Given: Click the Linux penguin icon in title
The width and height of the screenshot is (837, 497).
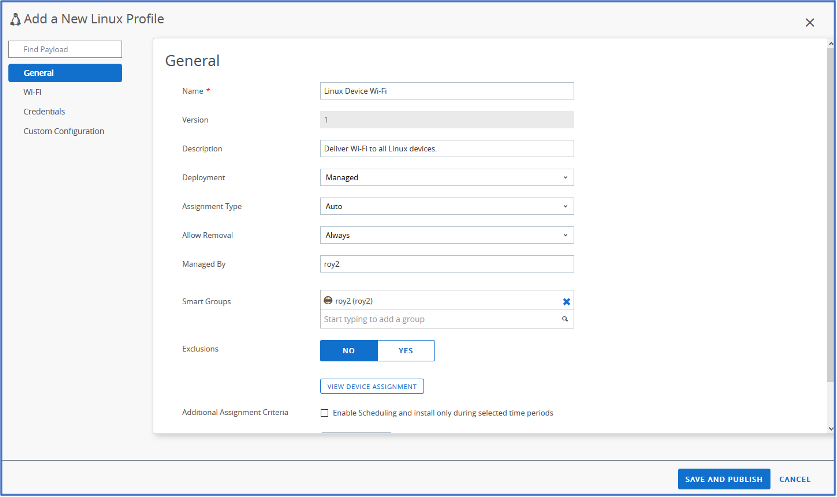Looking at the screenshot, I should tap(15, 19).
